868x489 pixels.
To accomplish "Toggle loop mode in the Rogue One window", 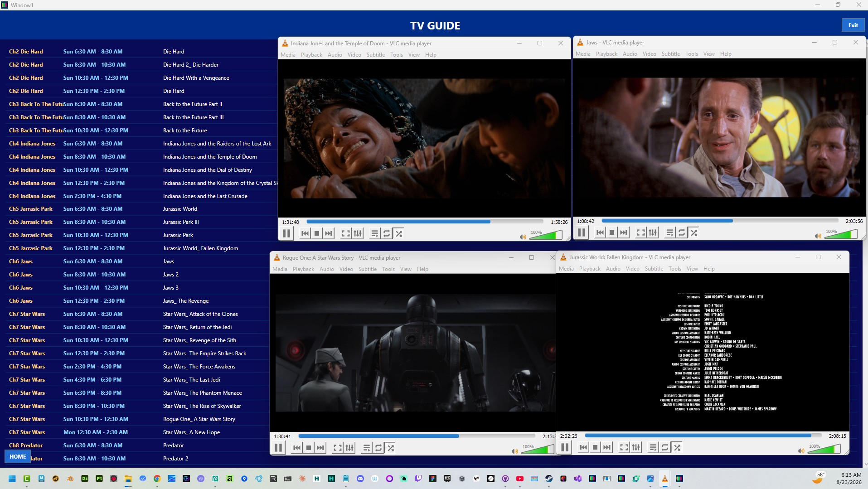I will coord(378,448).
